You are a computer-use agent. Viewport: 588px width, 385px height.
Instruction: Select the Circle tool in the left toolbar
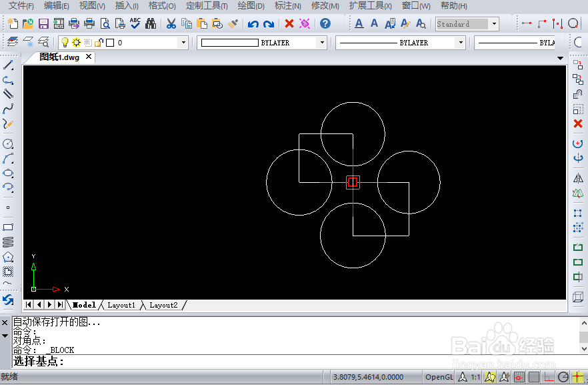tap(8, 143)
